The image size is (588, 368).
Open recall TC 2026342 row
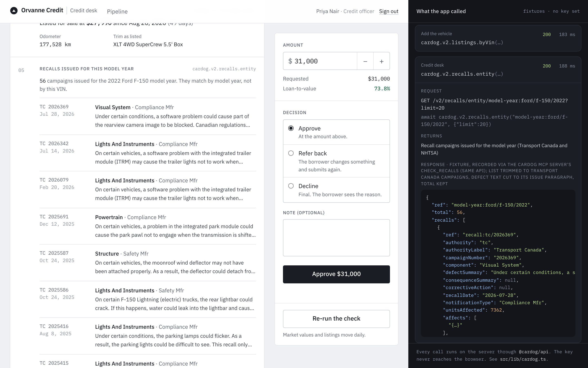coord(148,153)
